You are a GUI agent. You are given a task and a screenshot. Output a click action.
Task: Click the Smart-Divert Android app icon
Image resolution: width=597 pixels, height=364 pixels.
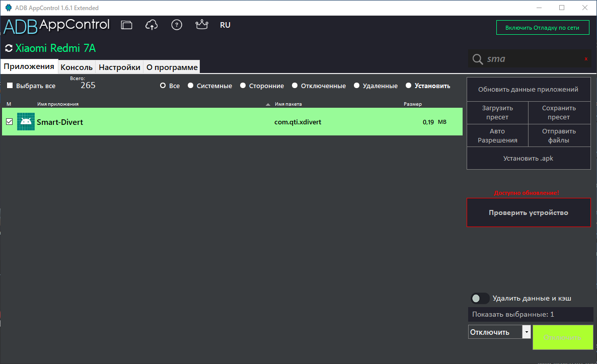tap(26, 122)
